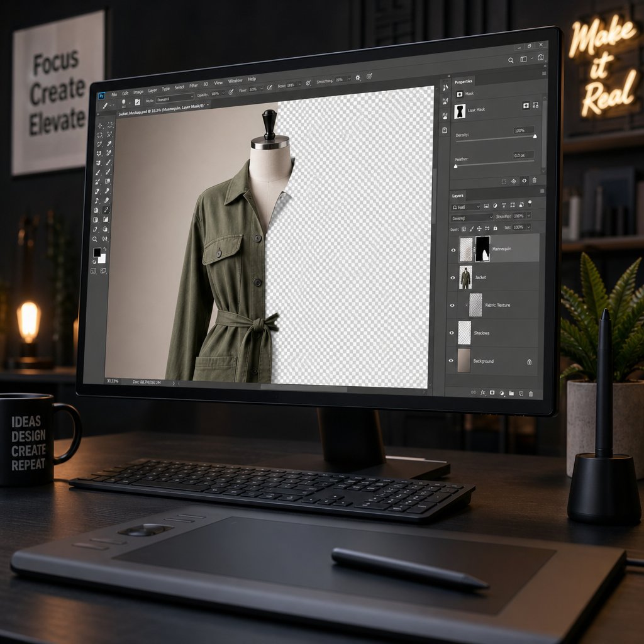Filter for pixel layers icon in Layers
Screen dimensions: 644x644
pos(486,206)
